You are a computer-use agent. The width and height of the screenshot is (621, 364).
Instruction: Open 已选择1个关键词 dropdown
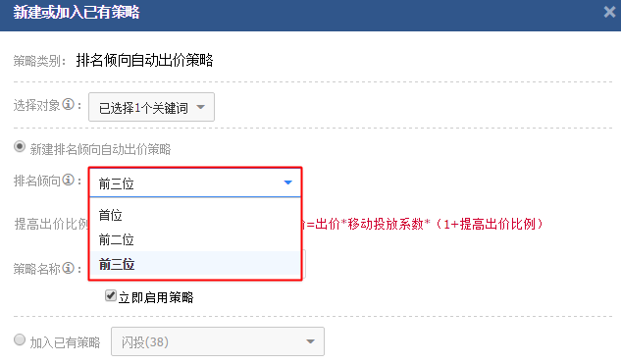(151, 107)
